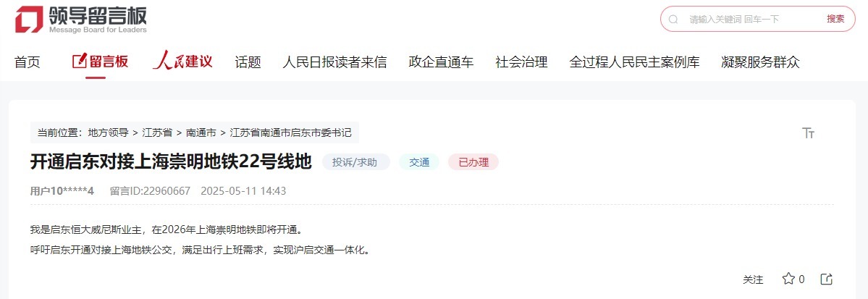Screen dimensions: 868x299
Task: Click the star favorite icon
Action: pyautogui.click(x=788, y=279)
